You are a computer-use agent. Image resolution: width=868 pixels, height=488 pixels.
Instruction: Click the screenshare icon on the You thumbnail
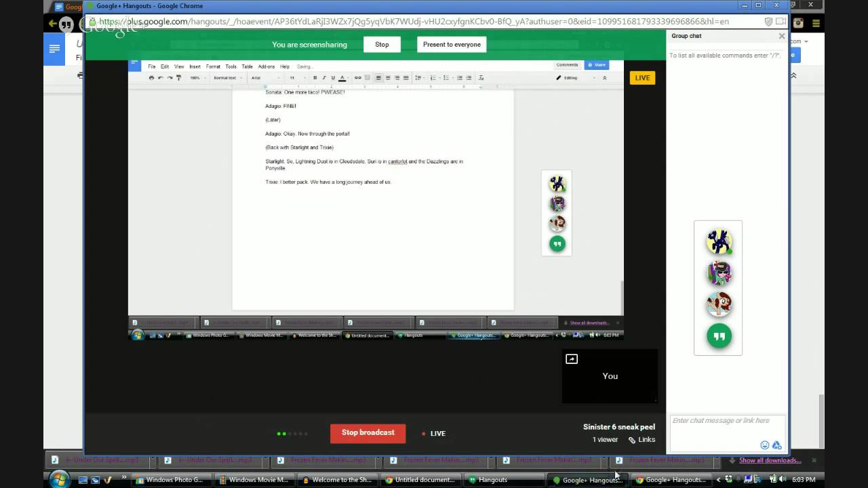(x=572, y=359)
